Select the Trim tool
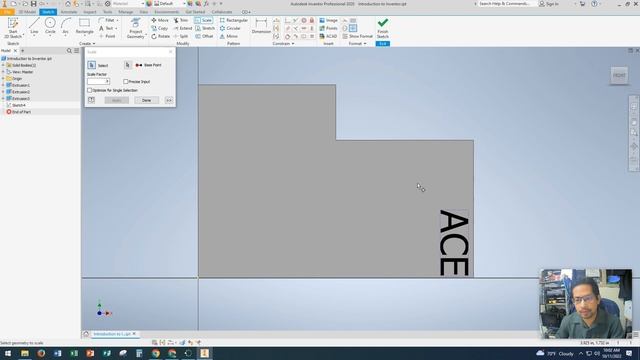This screenshot has height=360, width=640. click(x=181, y=20)
